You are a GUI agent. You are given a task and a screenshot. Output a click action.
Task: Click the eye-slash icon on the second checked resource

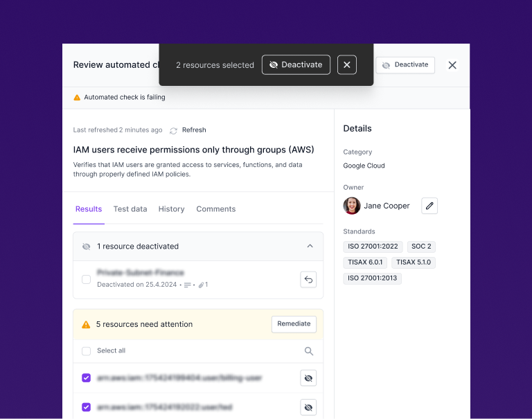pos(308,407)
